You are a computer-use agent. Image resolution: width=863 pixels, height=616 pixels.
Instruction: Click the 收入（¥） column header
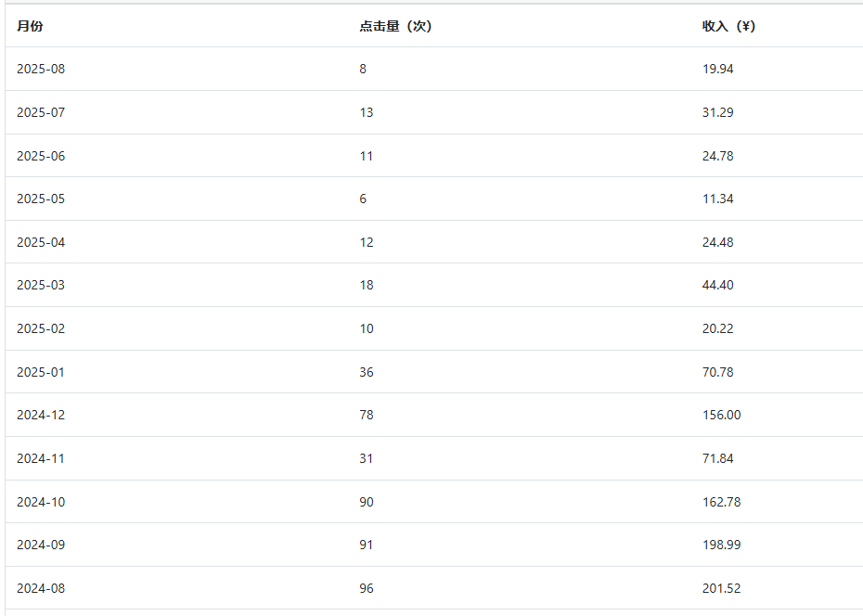pyautogui.click(x=728, y=26)
